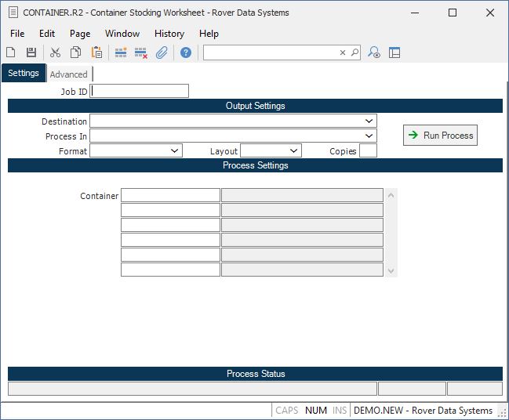
Task: Click the Paste clipboard icon
Action: point(96,52)
